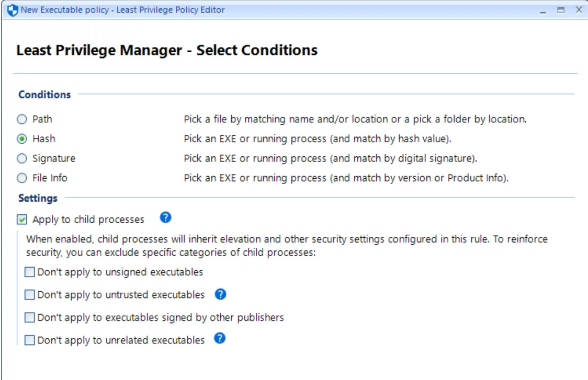Keep the Hash condition selected

point(22,137)
